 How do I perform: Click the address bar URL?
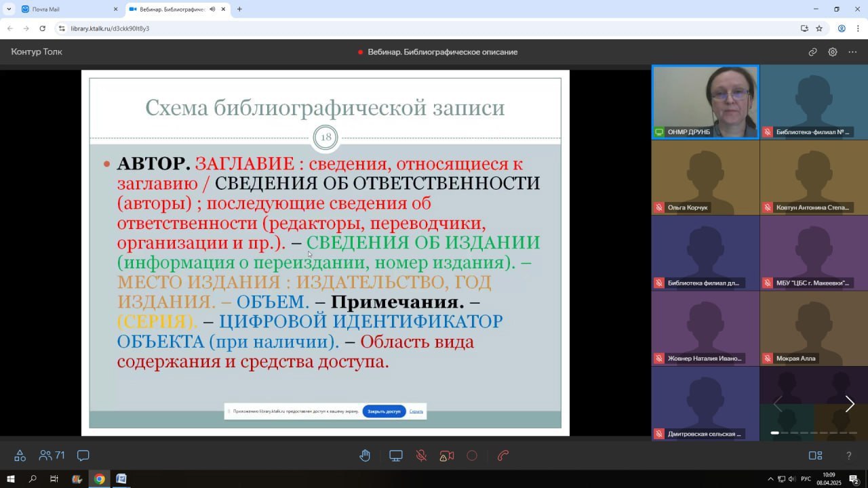click(110, 28)
